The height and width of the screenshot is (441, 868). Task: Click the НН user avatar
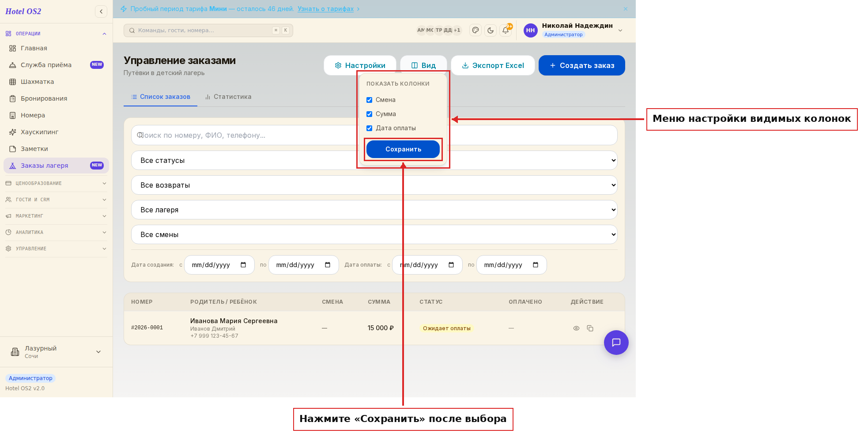pyautogui.click(x=530, y=30)
